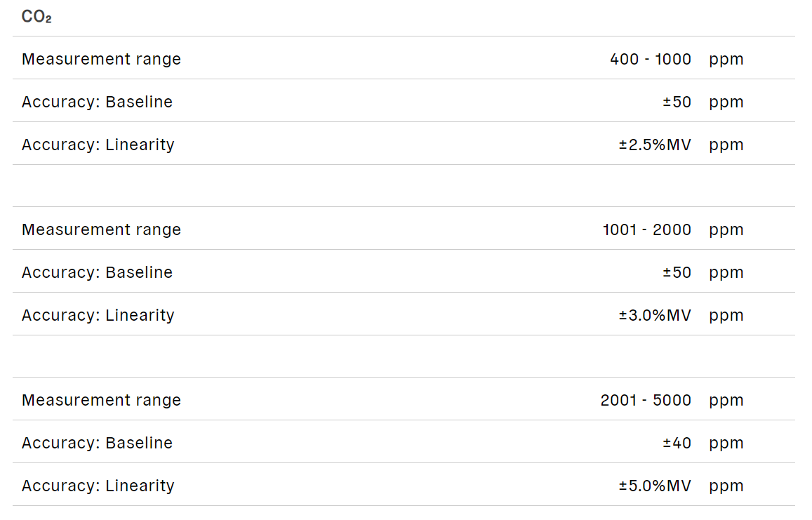Select the 2001 - 5000 range value
The height and width of the screenshot is (520, 812).
tap(646, 400)
